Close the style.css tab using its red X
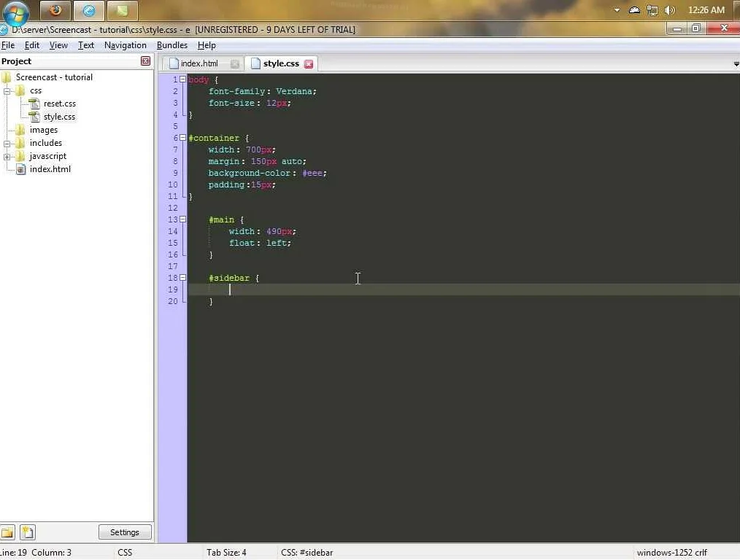 (309, 64)
